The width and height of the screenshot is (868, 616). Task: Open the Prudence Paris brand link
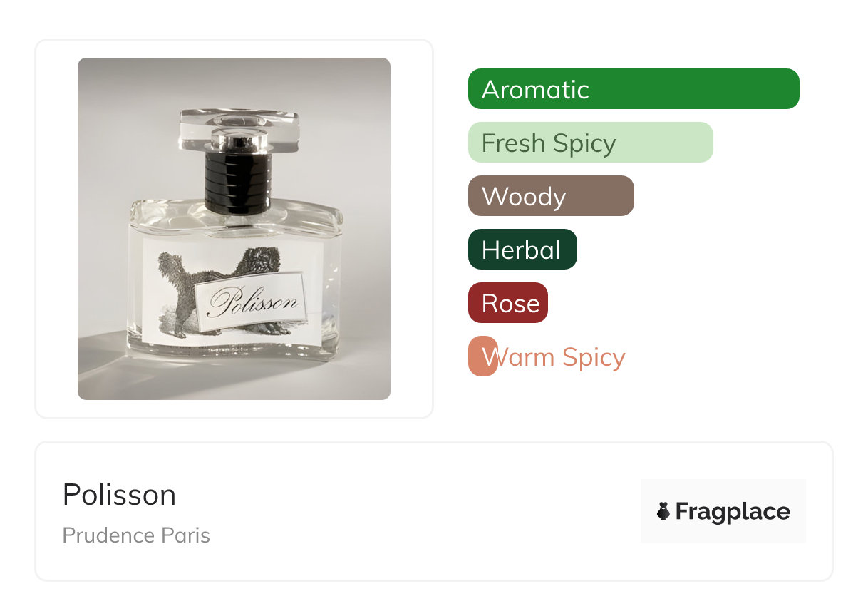pyautogui.click(x=136, y=535)
